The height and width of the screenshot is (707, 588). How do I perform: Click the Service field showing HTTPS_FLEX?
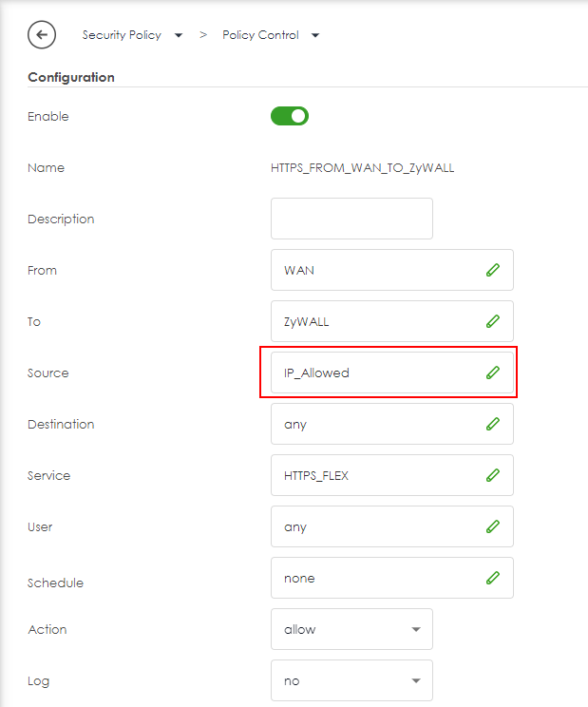pyautogui.click(x=316, y=475)
